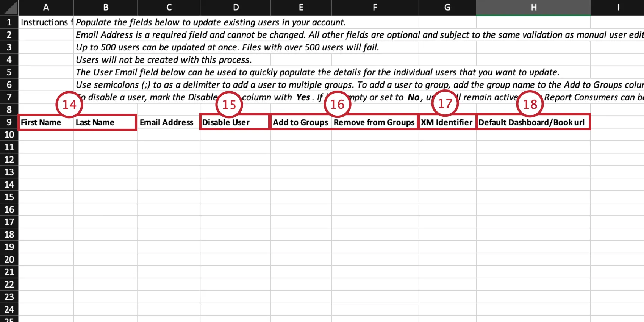Select row 15 header
This screenshot has width=644, height=322.
coord(9,197)
